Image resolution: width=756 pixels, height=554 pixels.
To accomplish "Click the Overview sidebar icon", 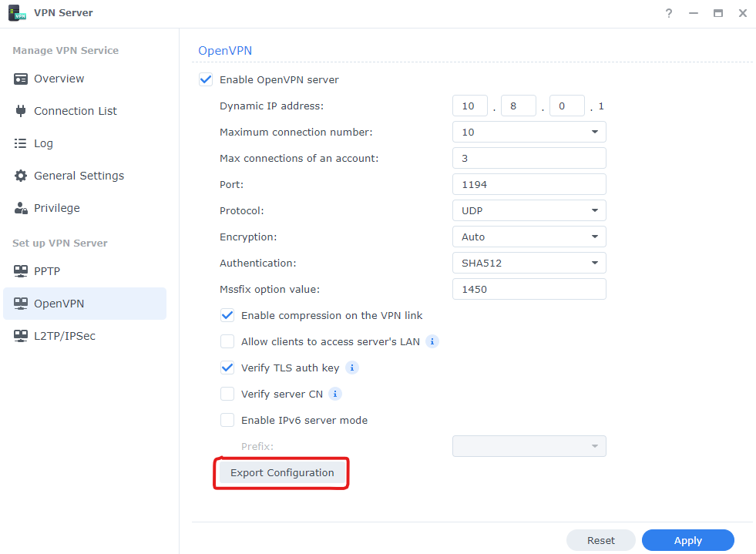I will tap(21, 79).
